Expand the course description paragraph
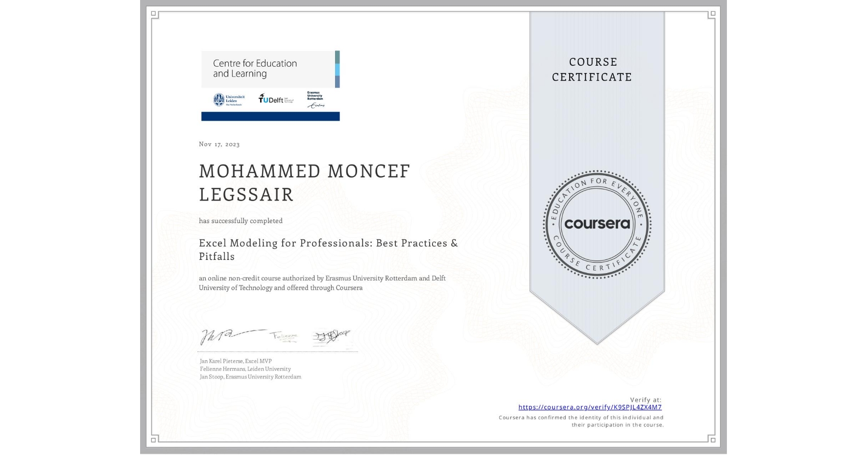868x455 pixels. (322, 283)
